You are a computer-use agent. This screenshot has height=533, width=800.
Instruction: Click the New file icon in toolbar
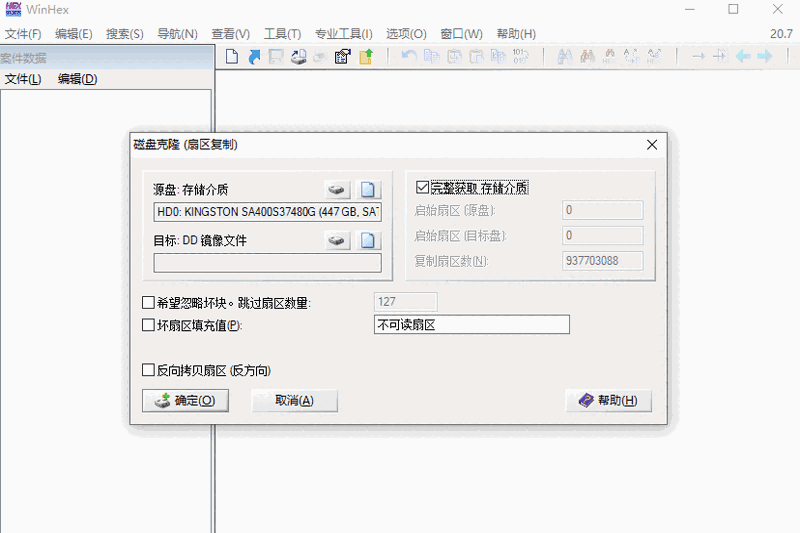tap(232, 56)
